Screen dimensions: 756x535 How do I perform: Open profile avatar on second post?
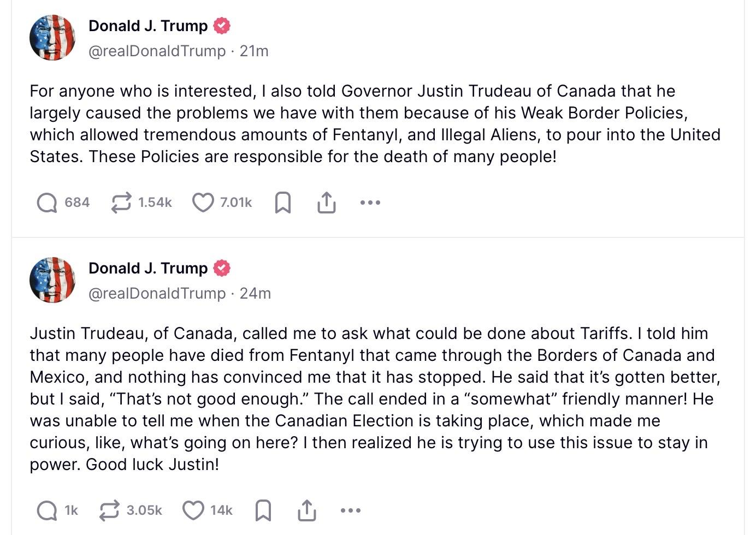[52, 280]
